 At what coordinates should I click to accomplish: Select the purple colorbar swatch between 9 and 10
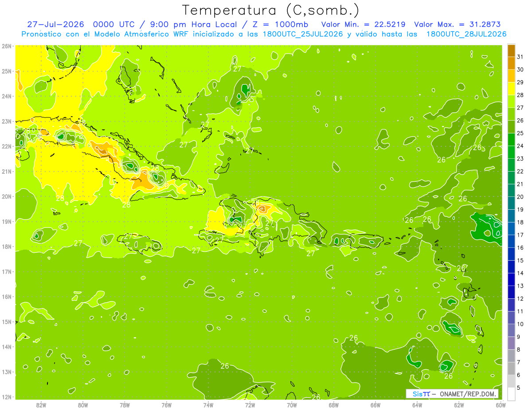click(511, 330)
